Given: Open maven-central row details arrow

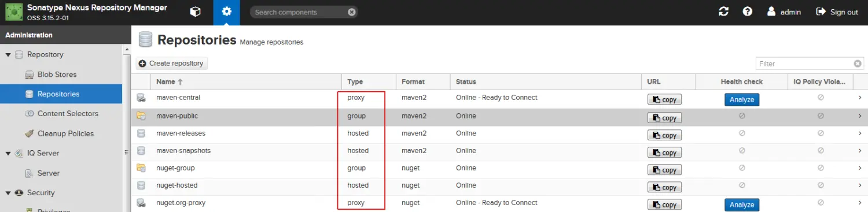Looking at the screenshot, I should [860, 98].
